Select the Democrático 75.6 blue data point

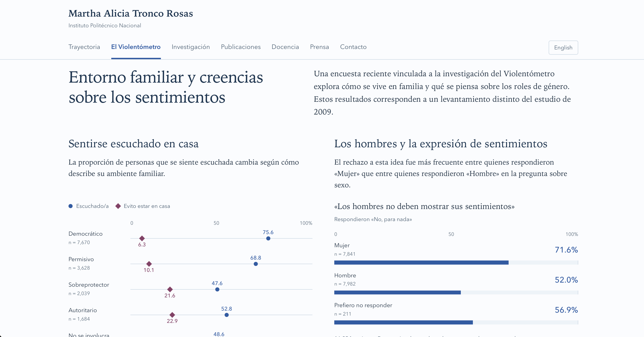tap(268, 238)
